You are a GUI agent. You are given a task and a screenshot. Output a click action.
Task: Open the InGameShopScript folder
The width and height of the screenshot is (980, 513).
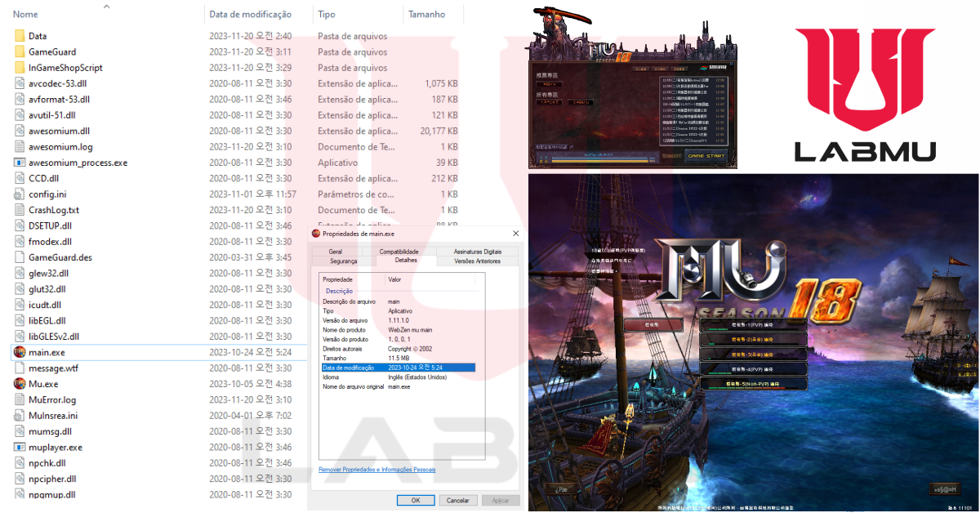pyautogui.click(x=20, y=67)
